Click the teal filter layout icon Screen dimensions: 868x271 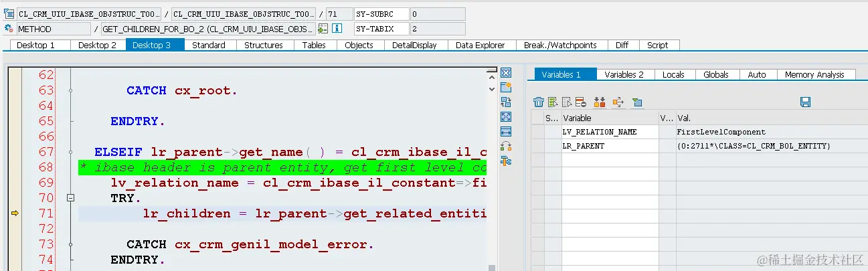point(637,102)
